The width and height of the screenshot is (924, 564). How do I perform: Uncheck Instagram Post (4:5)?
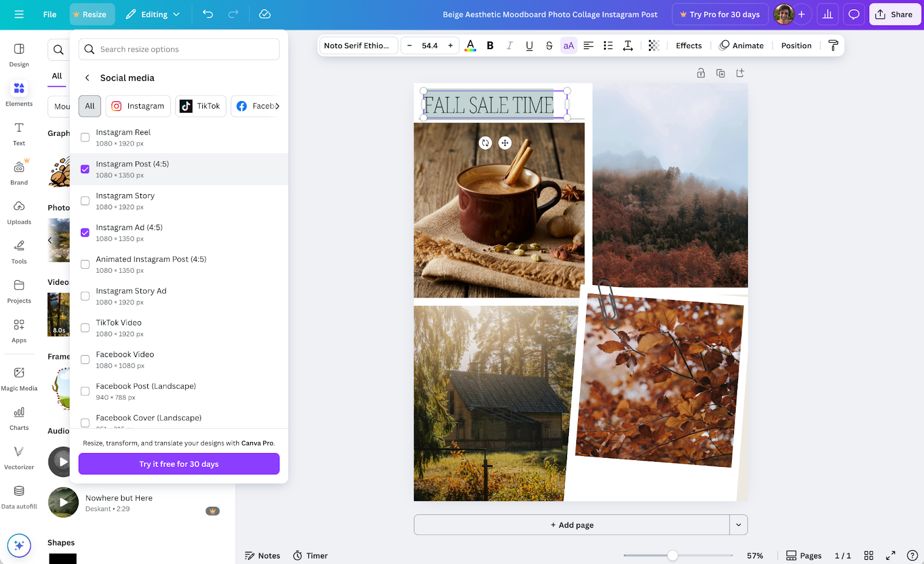(x=85, y=169)
